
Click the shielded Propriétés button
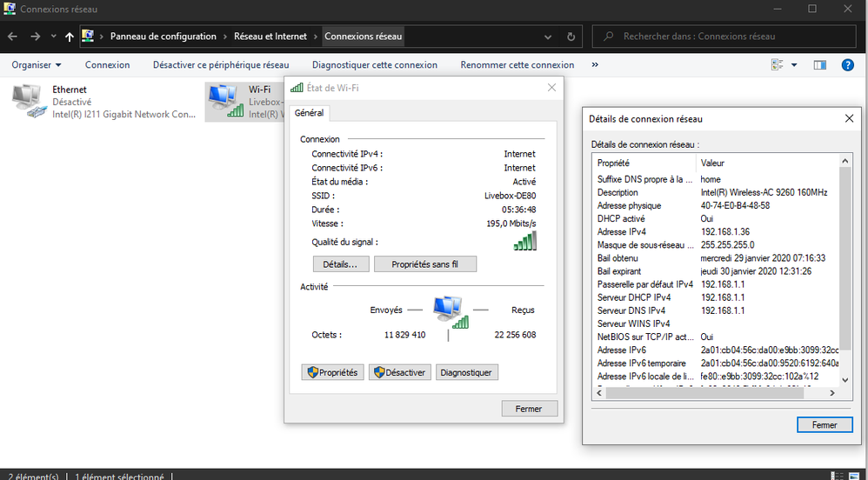click(x=331, y=372)
